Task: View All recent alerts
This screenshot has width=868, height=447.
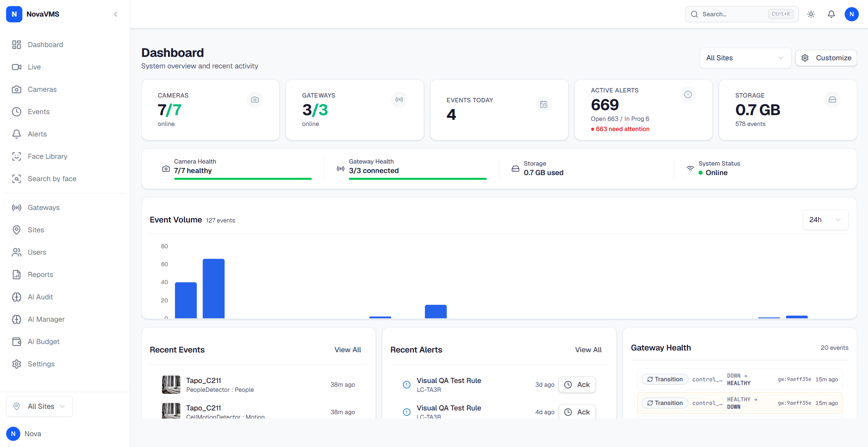Action: 588,350
